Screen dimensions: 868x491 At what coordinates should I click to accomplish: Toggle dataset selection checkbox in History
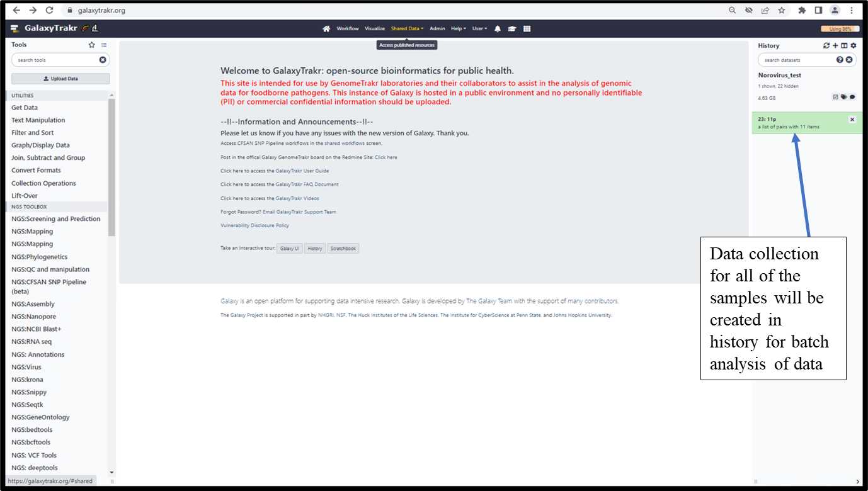click(x=836, y=97)
